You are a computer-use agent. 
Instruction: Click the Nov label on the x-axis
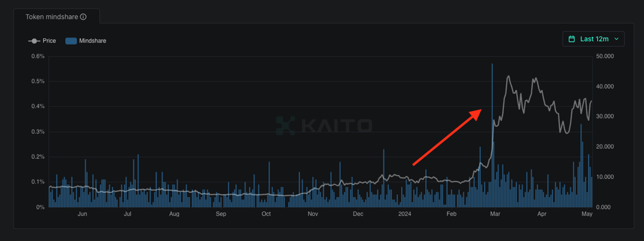pyautogui.click(x=313, y=214)
